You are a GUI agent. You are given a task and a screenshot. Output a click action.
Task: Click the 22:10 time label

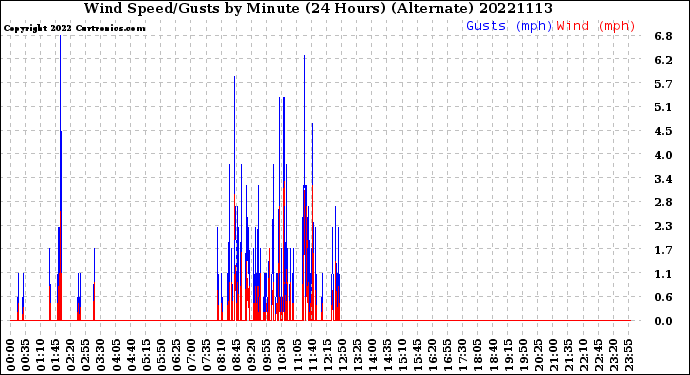[x=584, y=355]
